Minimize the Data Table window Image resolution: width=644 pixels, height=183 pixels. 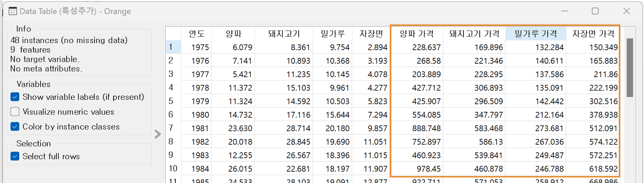(x=564, y=11)
